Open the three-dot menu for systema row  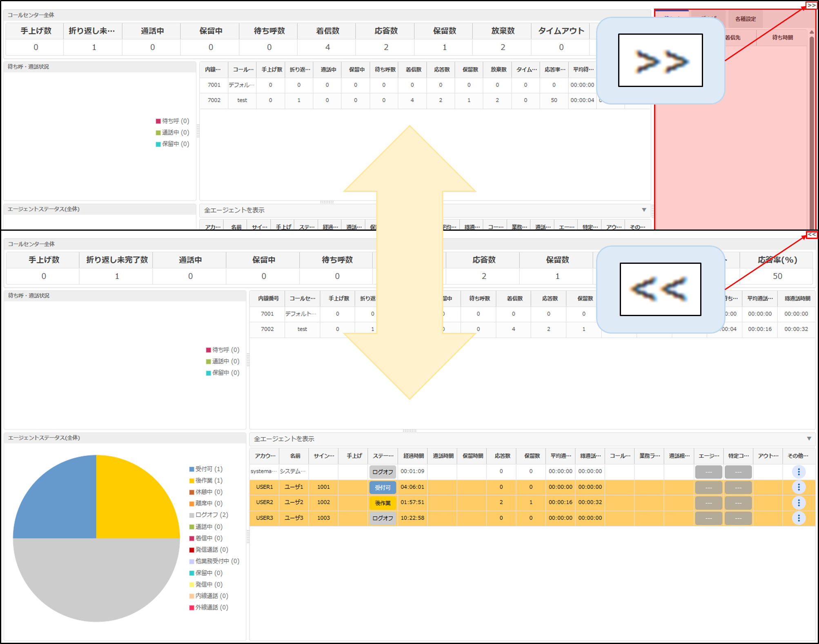(799, 472)
